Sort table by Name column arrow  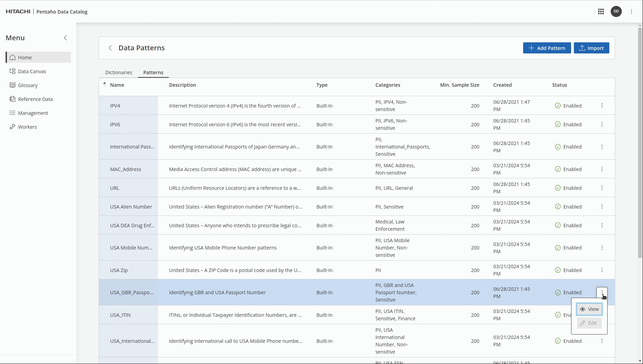click(105, 84)
